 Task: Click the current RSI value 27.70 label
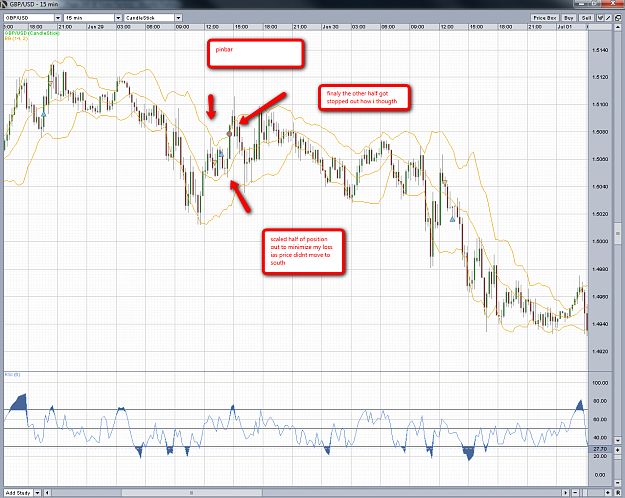tap(600, 449)
